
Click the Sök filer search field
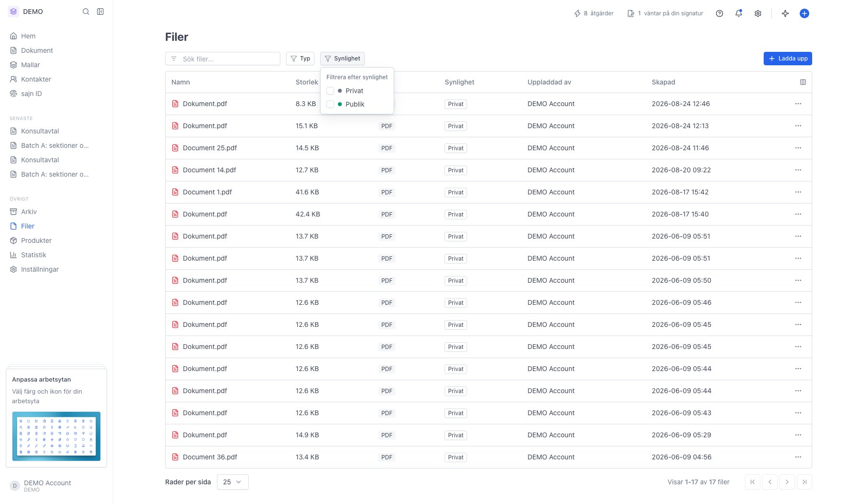pyautogui.click(x=223, y=59)
